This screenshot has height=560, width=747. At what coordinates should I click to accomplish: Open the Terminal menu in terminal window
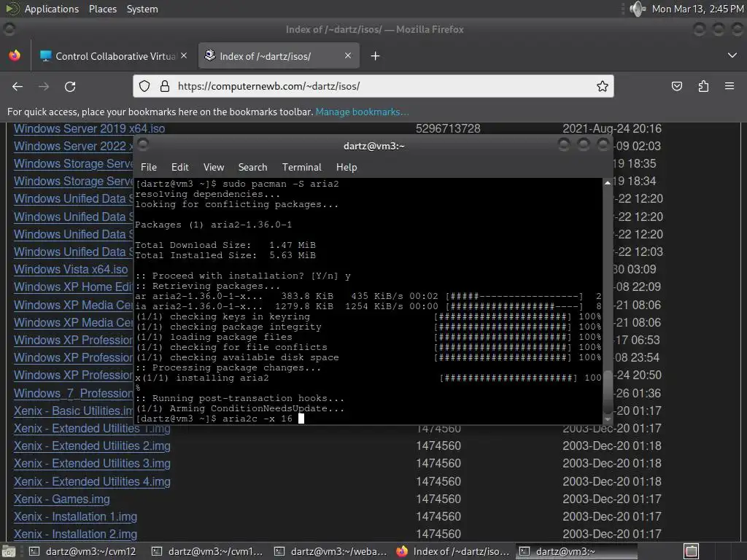(x=301, y=167)
